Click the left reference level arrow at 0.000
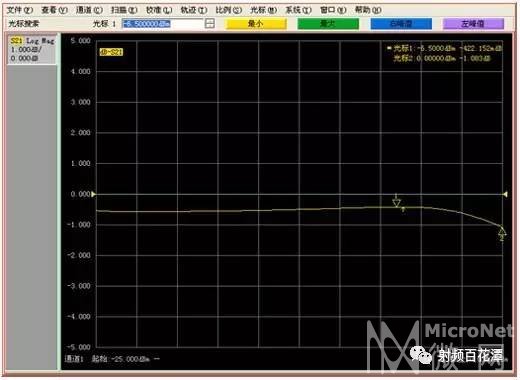520x380 pixels. pos(94,194)
